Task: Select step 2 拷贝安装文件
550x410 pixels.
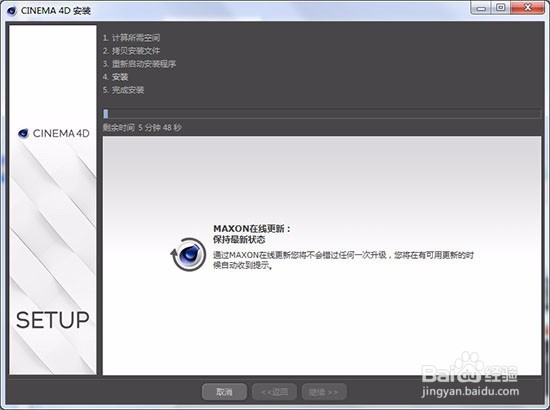Action: point(132,51)
